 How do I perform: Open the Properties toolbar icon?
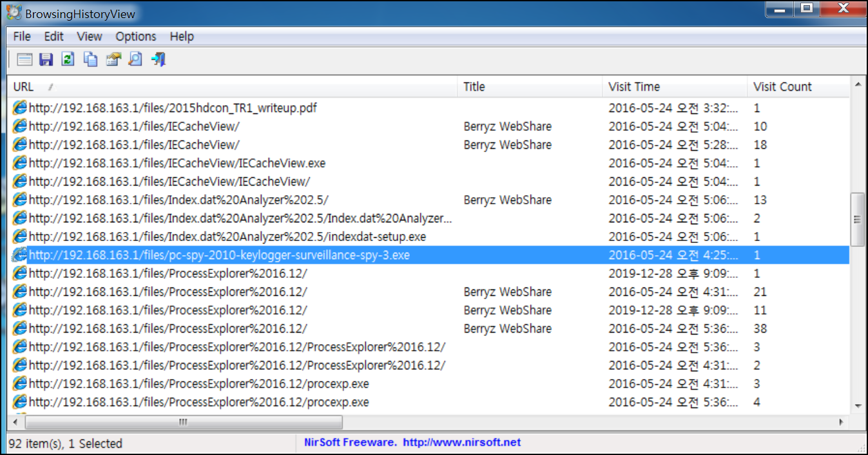[113, 60]
